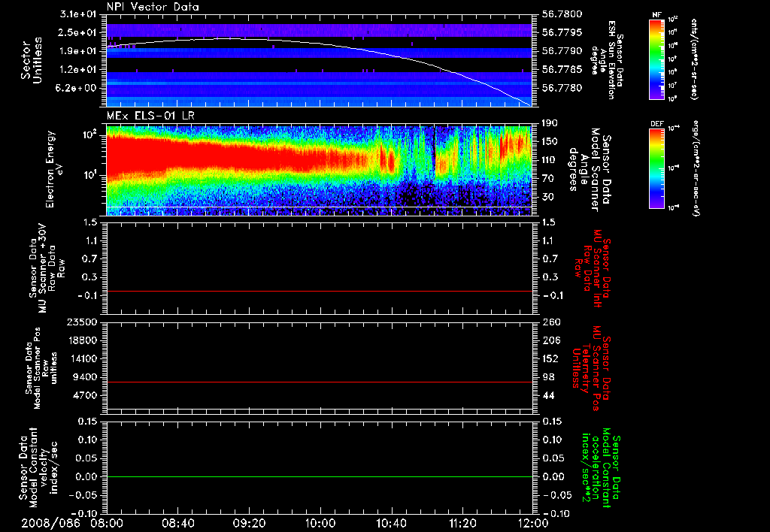Click the '3.1e+01' sector tick label

[77, 14]
